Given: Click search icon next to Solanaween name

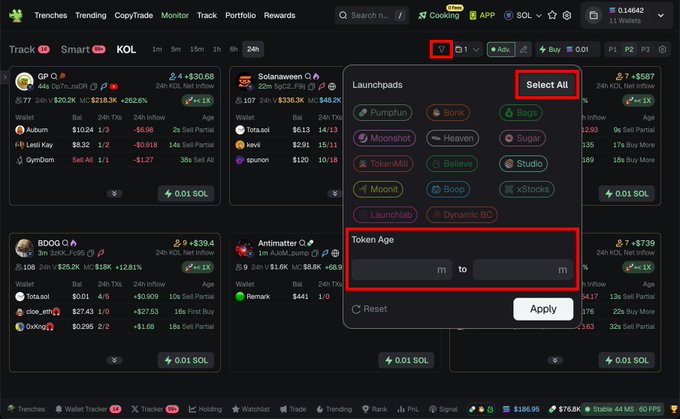Looking at the screenshot, I should click(x=307, y=76).
